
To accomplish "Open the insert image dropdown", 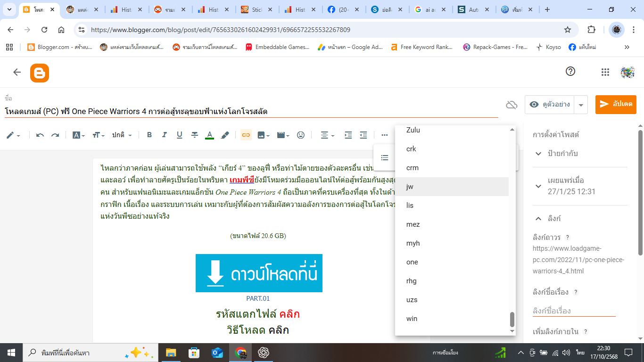I will [263, 135].
